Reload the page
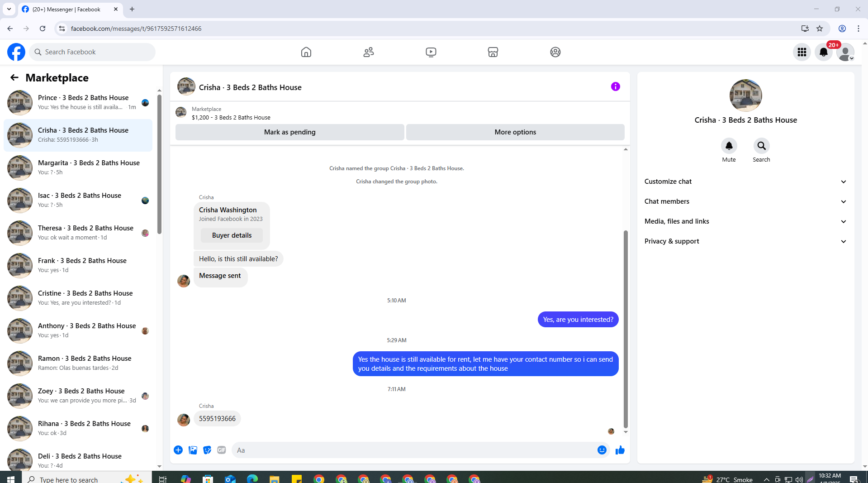Viewport: 868px width, 483px height. [x=43, y=29]
